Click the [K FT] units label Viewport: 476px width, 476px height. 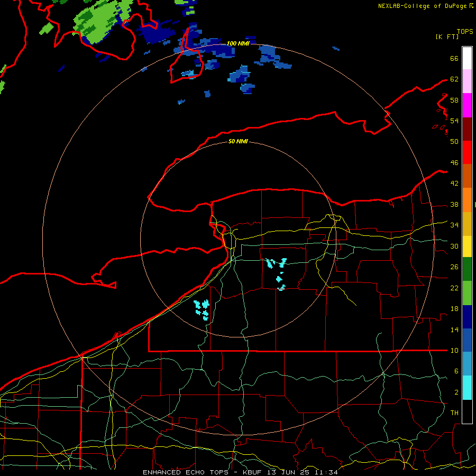(447, 36)
